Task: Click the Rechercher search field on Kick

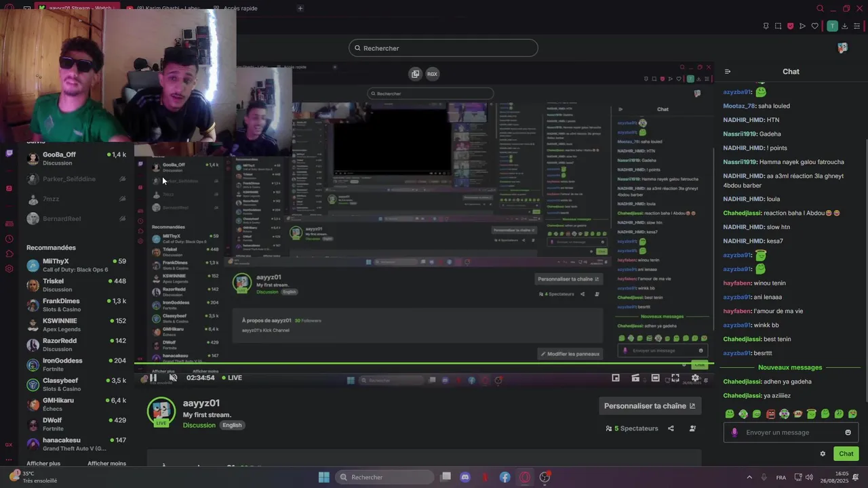Action: coord(443,48)
